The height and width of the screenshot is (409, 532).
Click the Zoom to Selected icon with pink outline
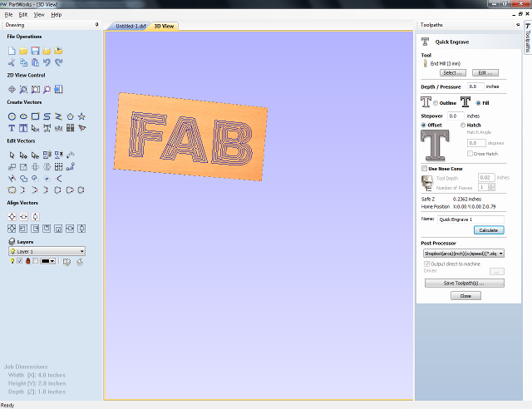tap(47, 89)
